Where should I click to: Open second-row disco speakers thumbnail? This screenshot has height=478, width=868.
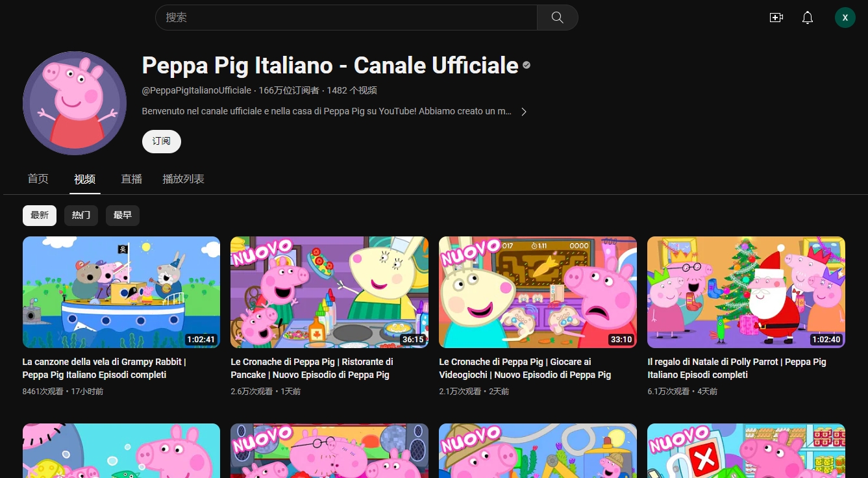(330, 451)
